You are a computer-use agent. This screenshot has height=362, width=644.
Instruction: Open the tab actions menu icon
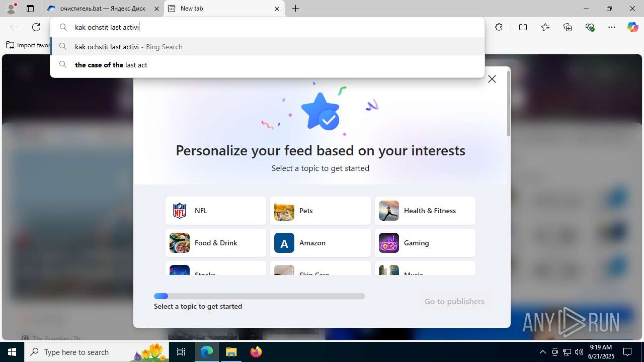point(30,9)
